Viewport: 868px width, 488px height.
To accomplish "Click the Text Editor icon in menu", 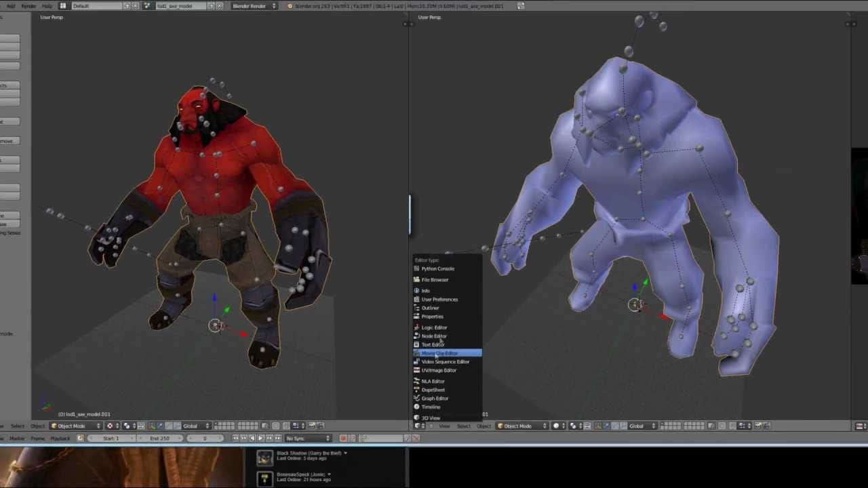I will [x=416, y=345].
